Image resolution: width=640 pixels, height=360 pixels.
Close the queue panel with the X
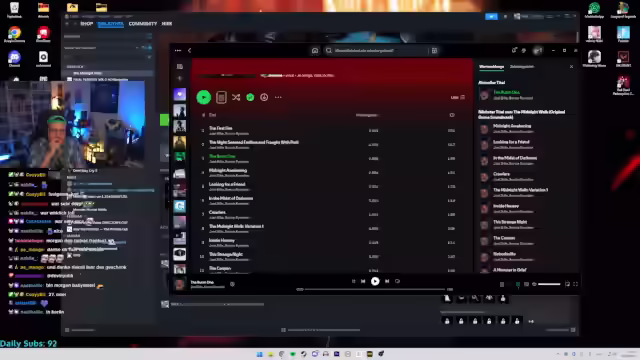pyautogui.click(x=571, y=67)
